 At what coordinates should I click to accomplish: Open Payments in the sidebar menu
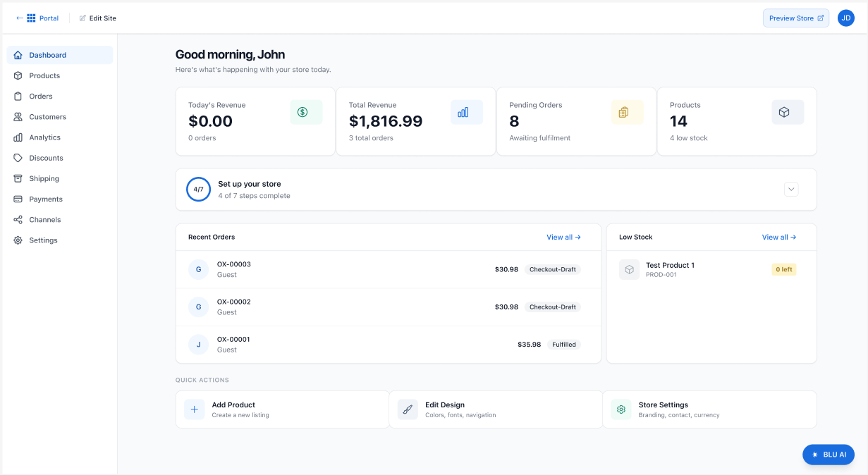coord(60,199)
